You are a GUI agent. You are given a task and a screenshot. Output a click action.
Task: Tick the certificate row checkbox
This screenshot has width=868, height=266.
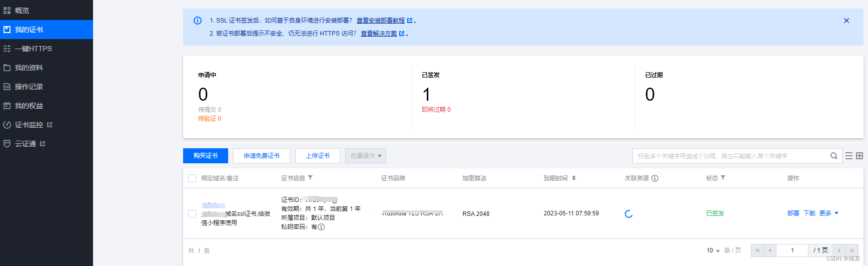pos(192,214)
